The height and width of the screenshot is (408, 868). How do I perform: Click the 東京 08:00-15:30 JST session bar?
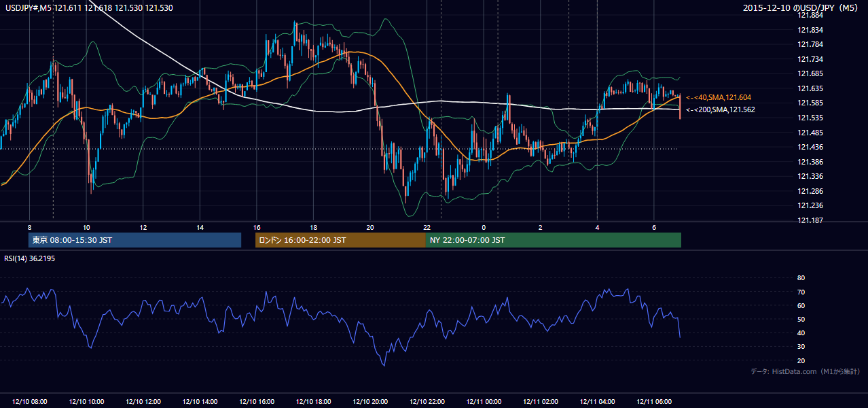click(x=135, y=240)
